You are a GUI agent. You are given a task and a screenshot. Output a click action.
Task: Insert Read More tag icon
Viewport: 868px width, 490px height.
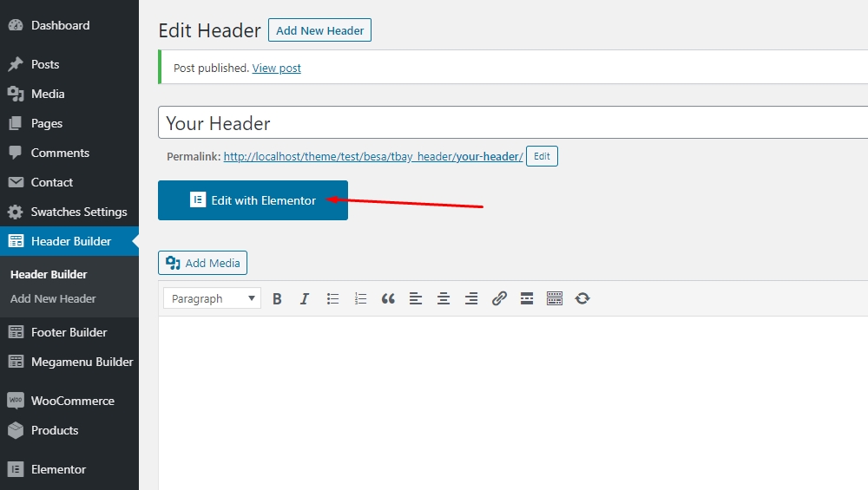pyautogui.click(x=527, y=298)
